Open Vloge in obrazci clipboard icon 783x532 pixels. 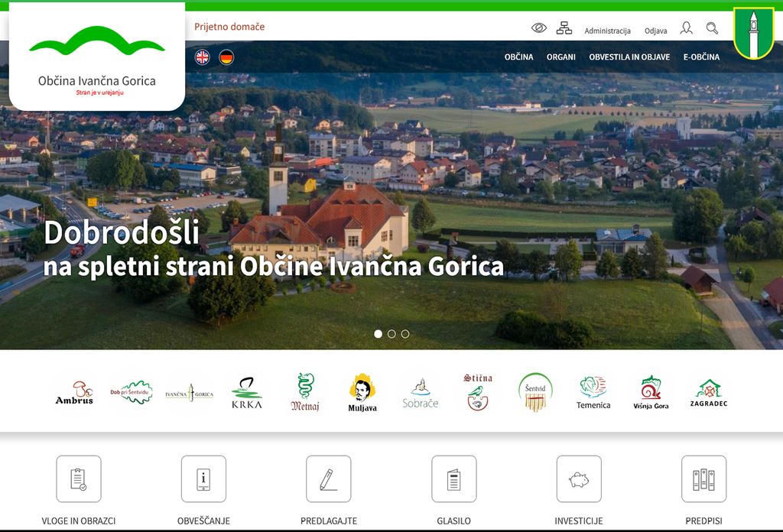[79, 479]
